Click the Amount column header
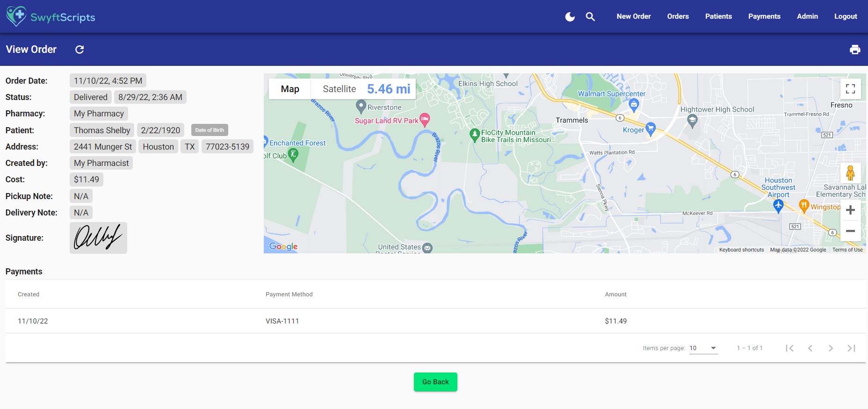This screenshot has height=409, width=868. (x=615, y=294)
